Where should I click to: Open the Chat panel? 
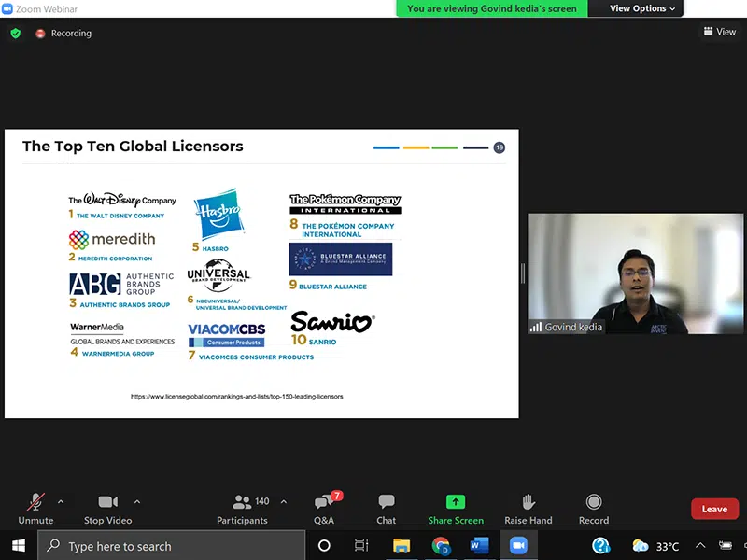coord(386,509)
